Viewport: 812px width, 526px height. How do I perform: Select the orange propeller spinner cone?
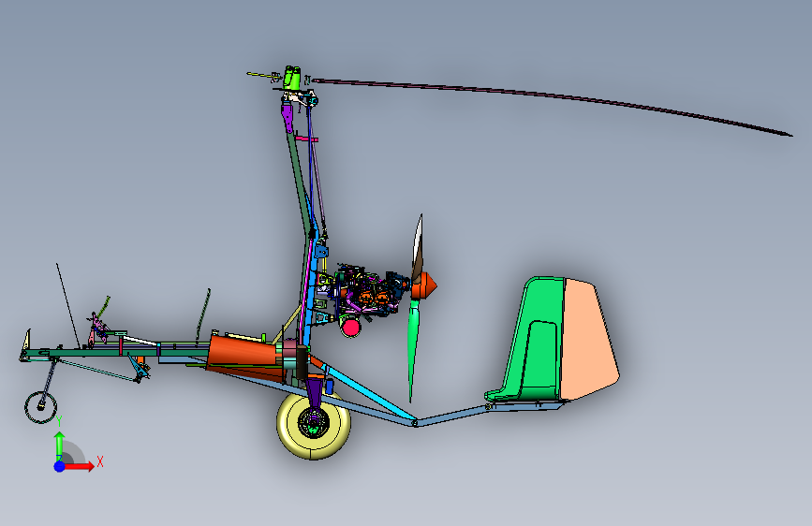(424, 285)
